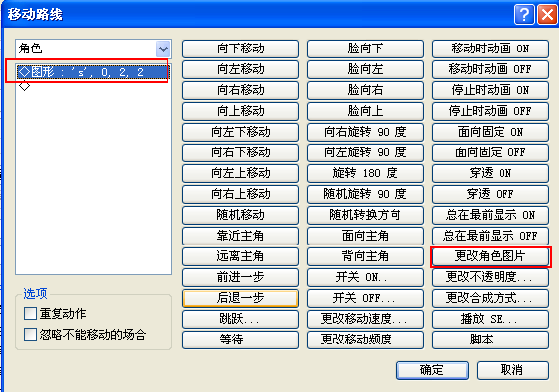This screenshot has width=559, height=392.
Task: Set 穿透 OFF
Action: pyautogui.click(x=491, y=194)
